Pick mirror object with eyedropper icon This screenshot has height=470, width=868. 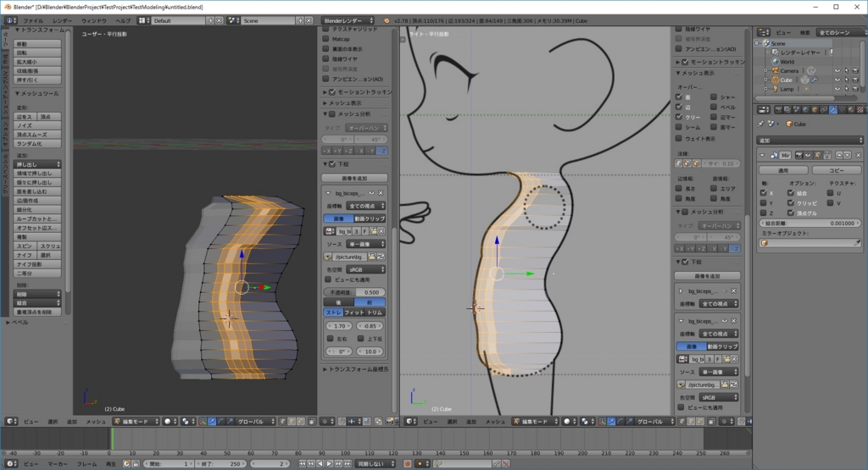[857, 243]
